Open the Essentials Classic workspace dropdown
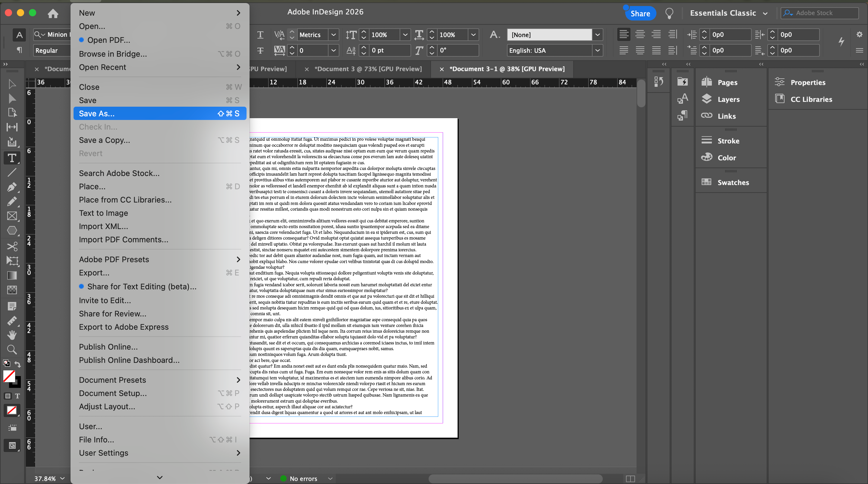Viewport: 868px width, 484px height. [728, 13]
